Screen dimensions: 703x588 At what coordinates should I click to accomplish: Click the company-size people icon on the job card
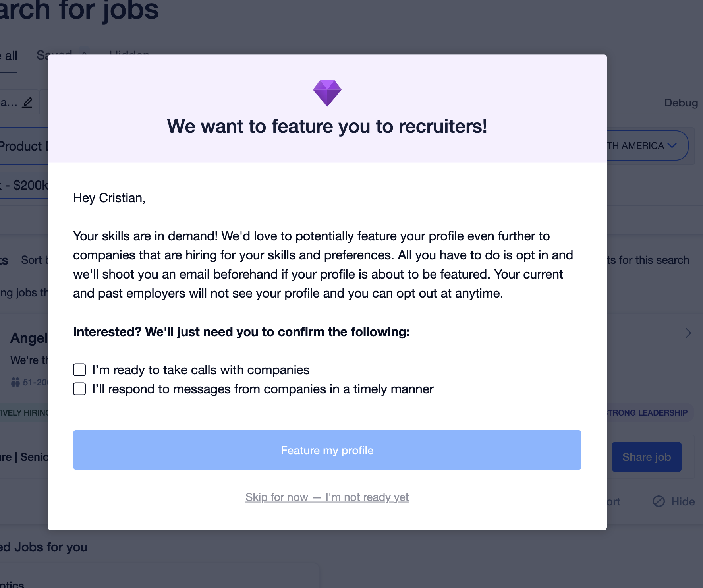(15, 382)
